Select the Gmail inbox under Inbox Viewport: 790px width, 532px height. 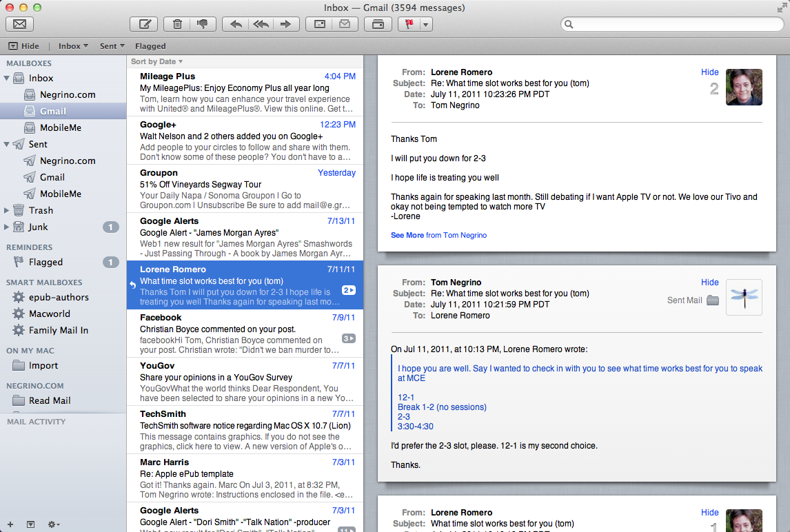(x=63, y=112)
